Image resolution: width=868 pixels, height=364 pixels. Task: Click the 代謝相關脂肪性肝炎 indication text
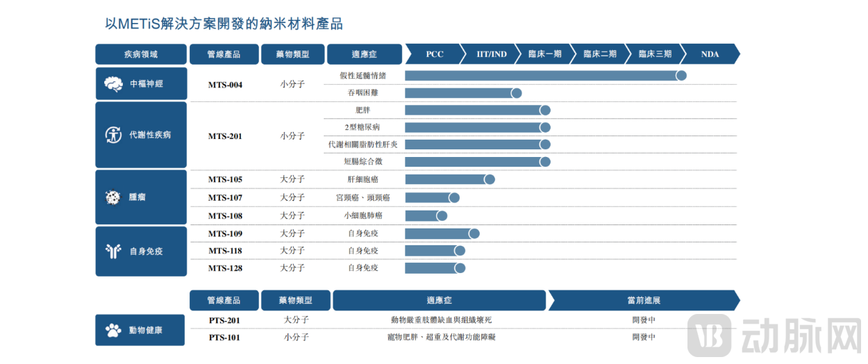(x=362, y=144)
